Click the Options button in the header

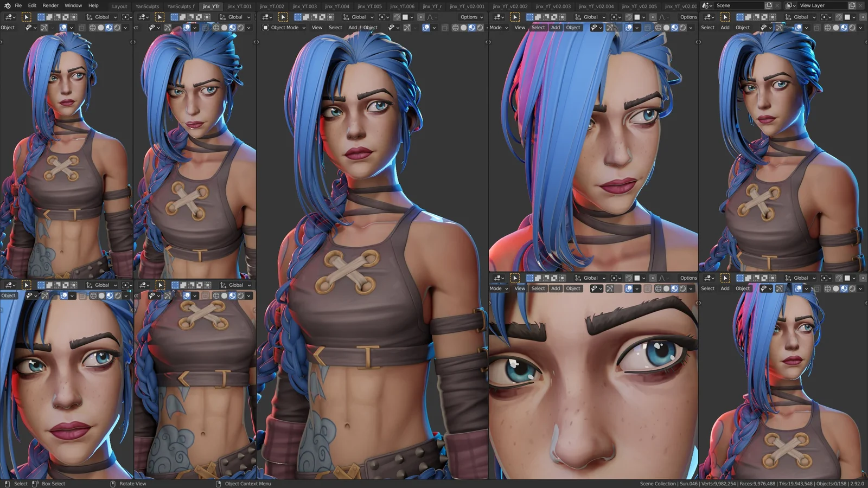point(470,17)
